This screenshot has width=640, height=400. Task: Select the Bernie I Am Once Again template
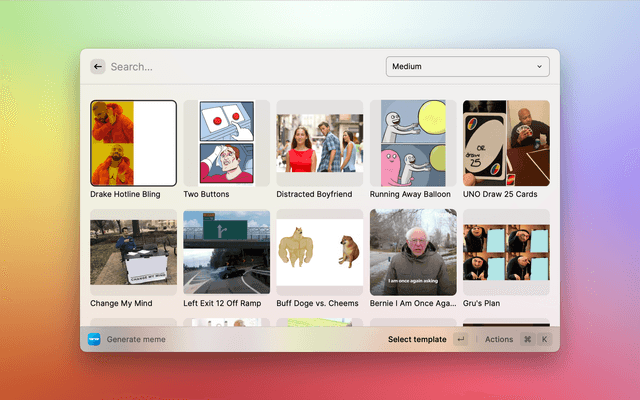[412, 252]
